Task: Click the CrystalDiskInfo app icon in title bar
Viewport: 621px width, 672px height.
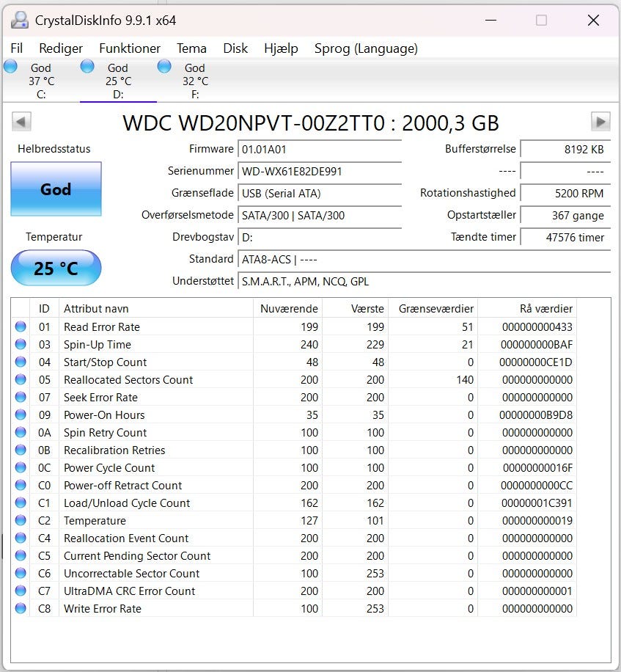Action: tap(19, 20)
